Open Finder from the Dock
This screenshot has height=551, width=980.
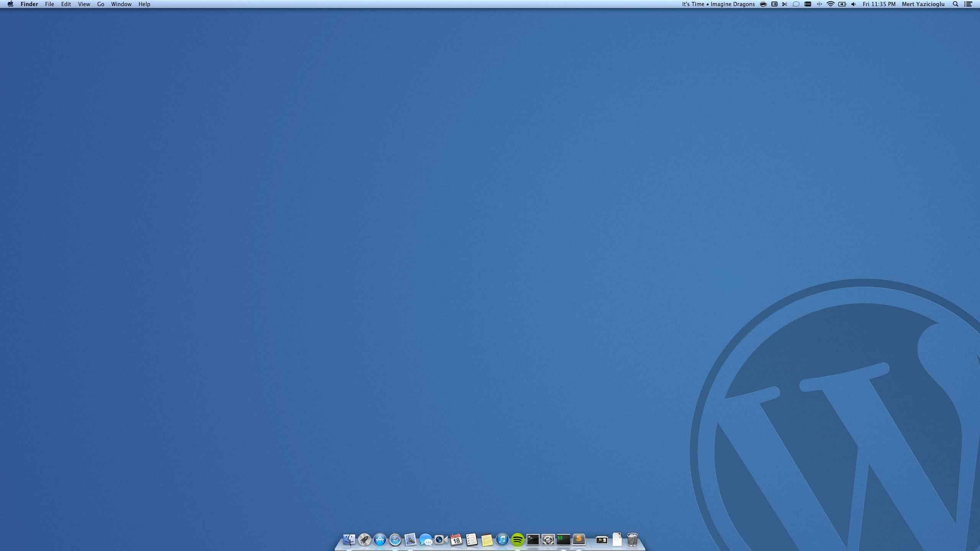[x=349, y=540]
